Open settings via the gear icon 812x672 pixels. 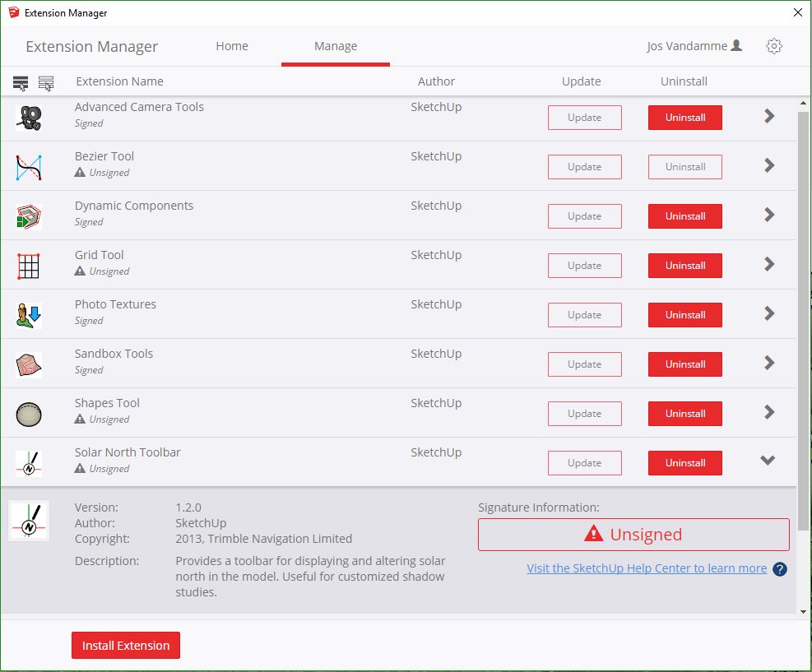click(773, 46)
